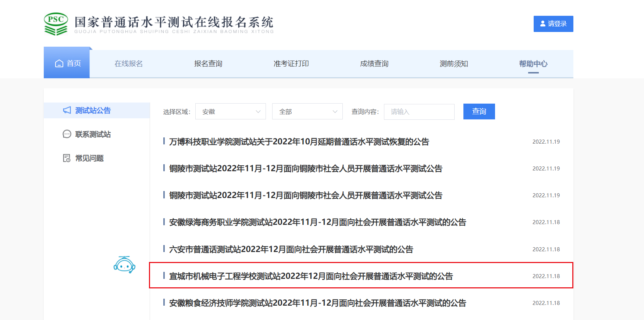
Task: Click the date of the 六安市普通话测试站 announcement
Action: tap(546, 249)
